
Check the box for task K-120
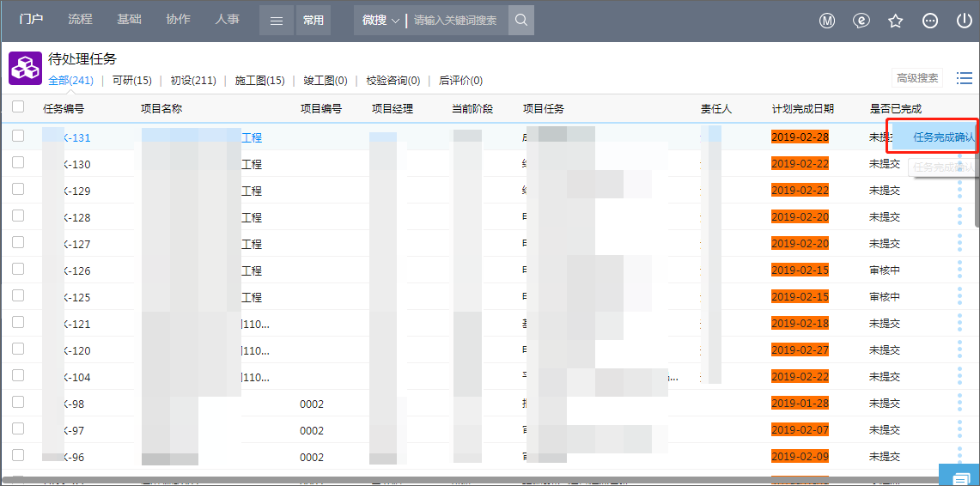coord(18,348)
